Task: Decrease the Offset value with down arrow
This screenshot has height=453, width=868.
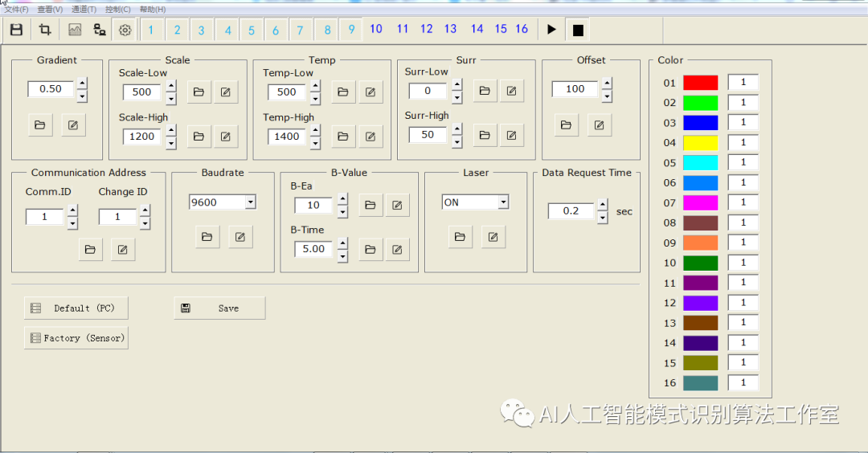Action: (x=608, y=96)
